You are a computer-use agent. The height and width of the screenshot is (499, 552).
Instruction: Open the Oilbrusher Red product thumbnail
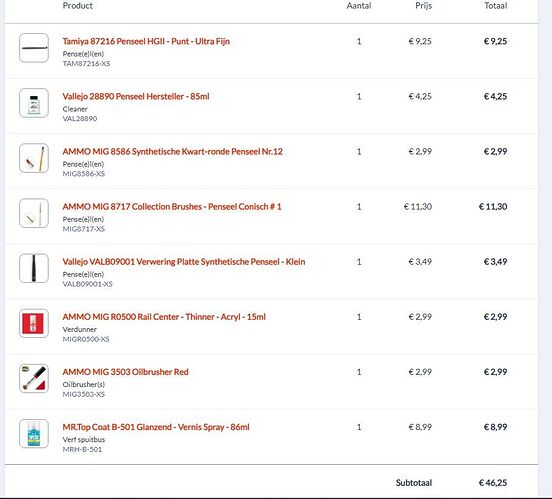coord(34,379)
